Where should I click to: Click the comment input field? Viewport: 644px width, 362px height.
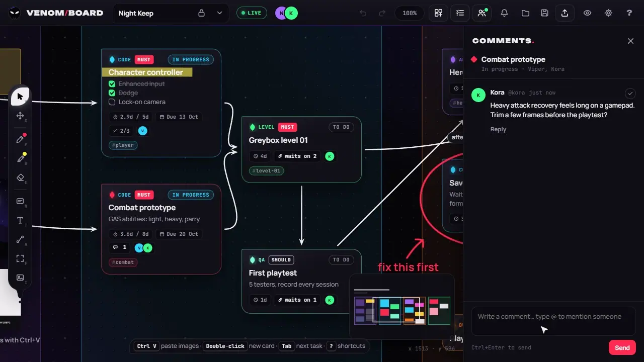553,321
